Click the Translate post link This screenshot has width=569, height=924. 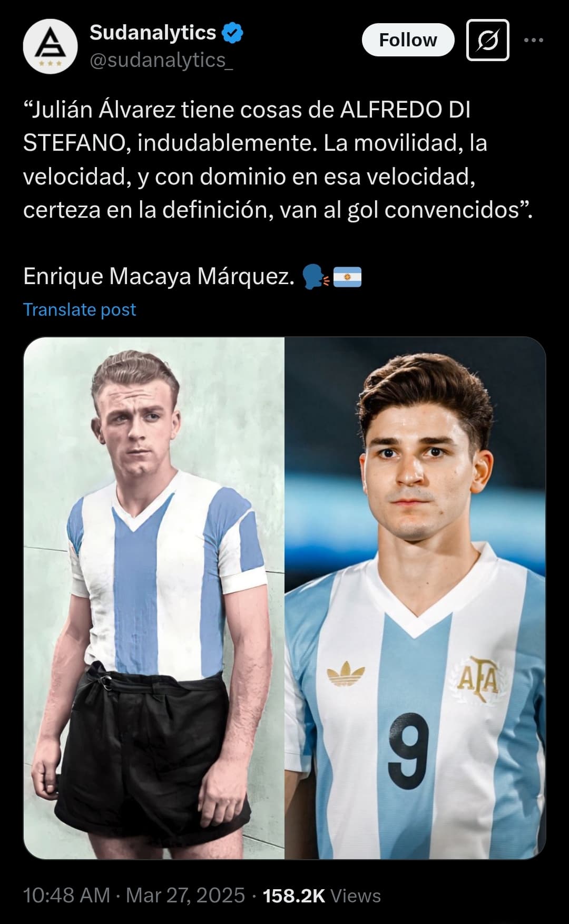80,309
